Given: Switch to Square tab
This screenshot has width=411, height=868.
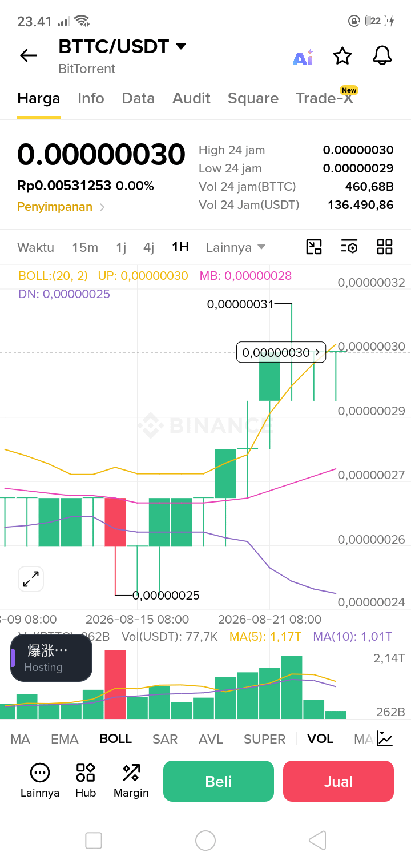Looking at the screenshot, I should point(253,98).
